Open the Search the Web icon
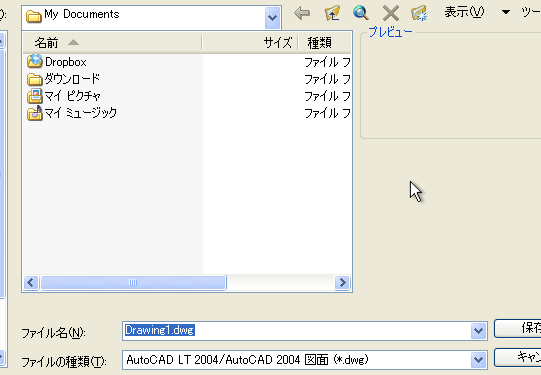This screenshot has width=541, height=375. tap(361, 13)
